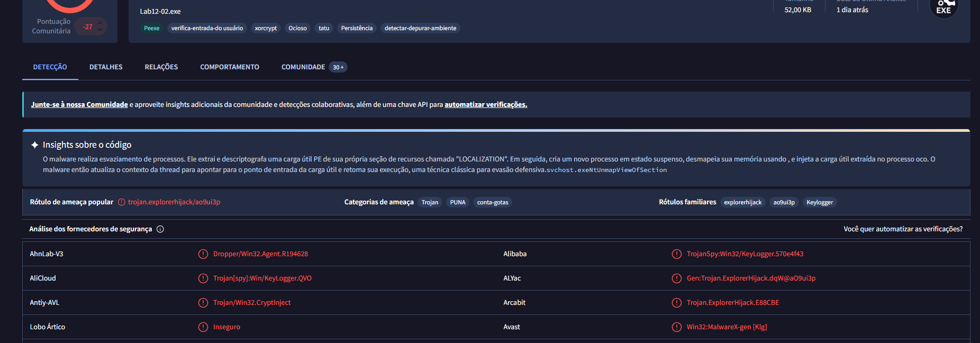The image size is (980, 343).
Task: Select the PUNA threat category chip
Action: click(x=458, y=202)
